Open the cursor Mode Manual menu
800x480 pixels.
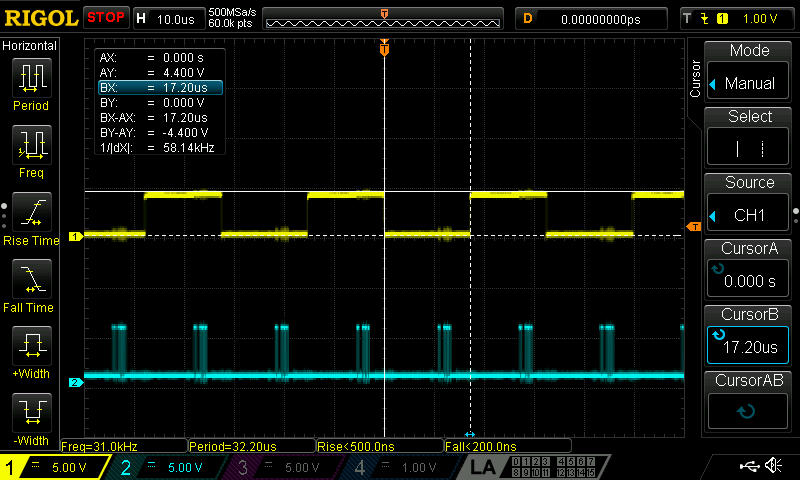tap(748, 71)
